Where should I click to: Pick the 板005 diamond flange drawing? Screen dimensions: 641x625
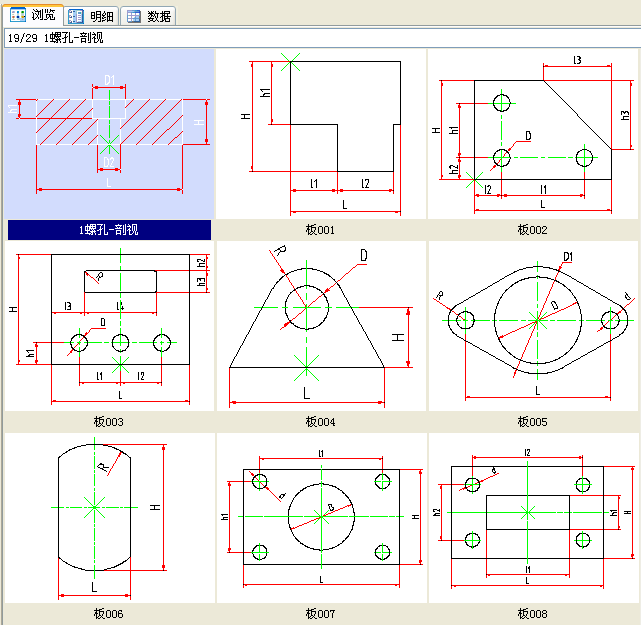point(532,325)
